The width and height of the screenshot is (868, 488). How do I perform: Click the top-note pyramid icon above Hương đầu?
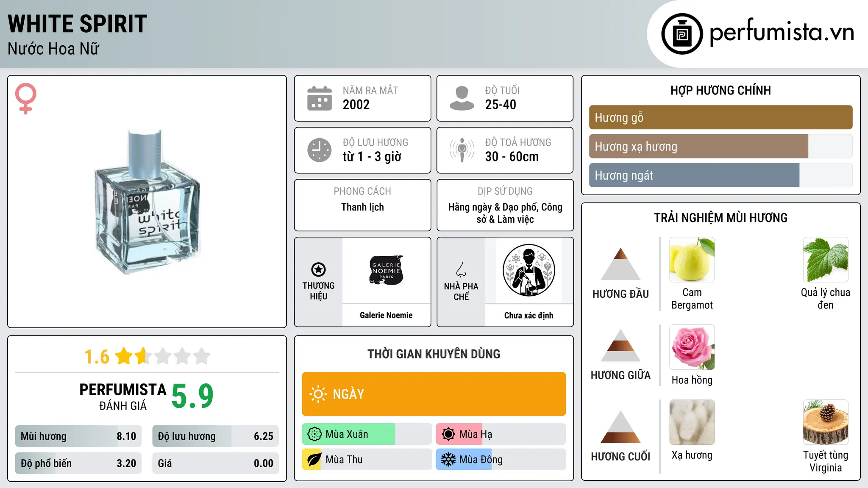pos(620,264)
